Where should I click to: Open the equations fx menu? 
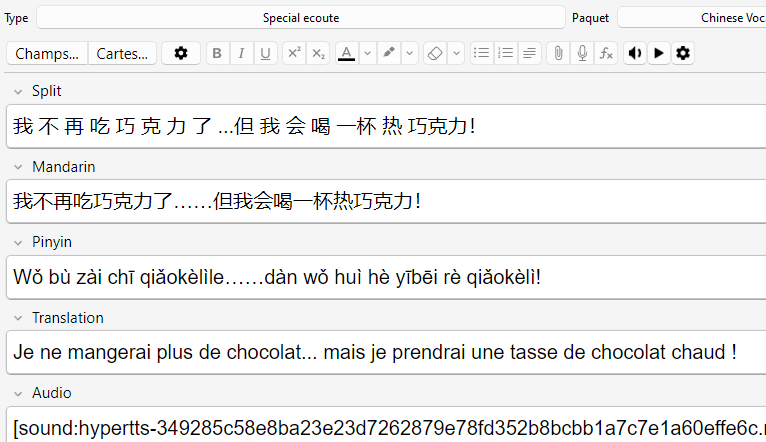coord(606,54)
